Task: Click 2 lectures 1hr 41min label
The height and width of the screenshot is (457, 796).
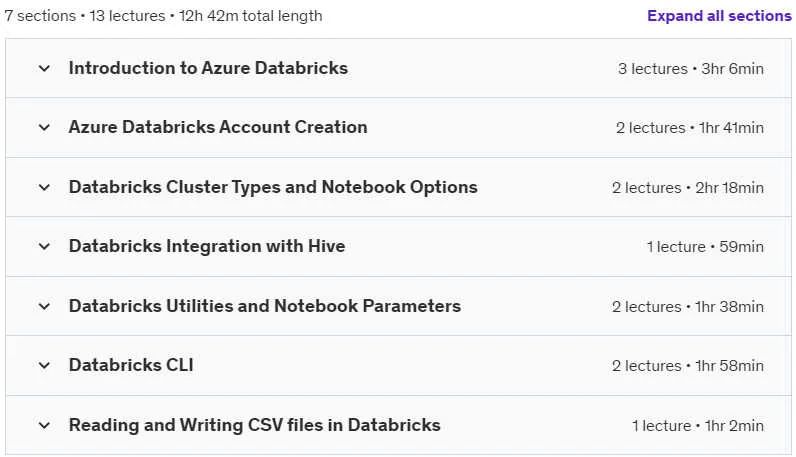Action: tap(689, 128)
